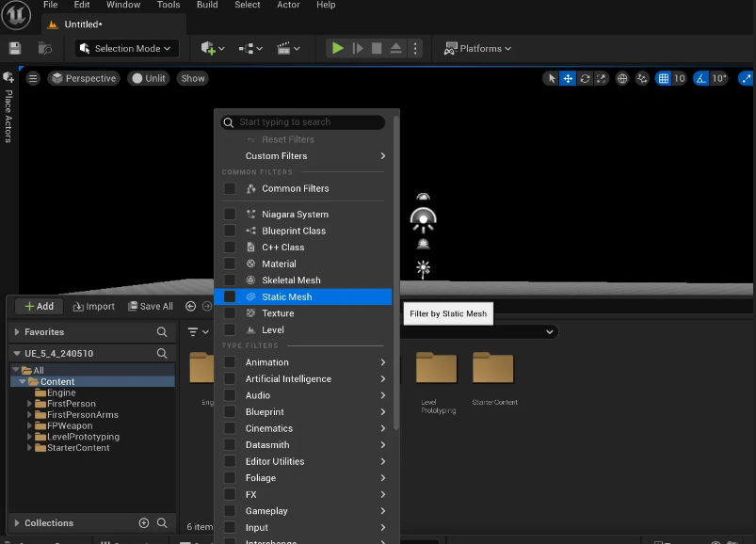Check the Blueprint Class filter

point(230,231)
